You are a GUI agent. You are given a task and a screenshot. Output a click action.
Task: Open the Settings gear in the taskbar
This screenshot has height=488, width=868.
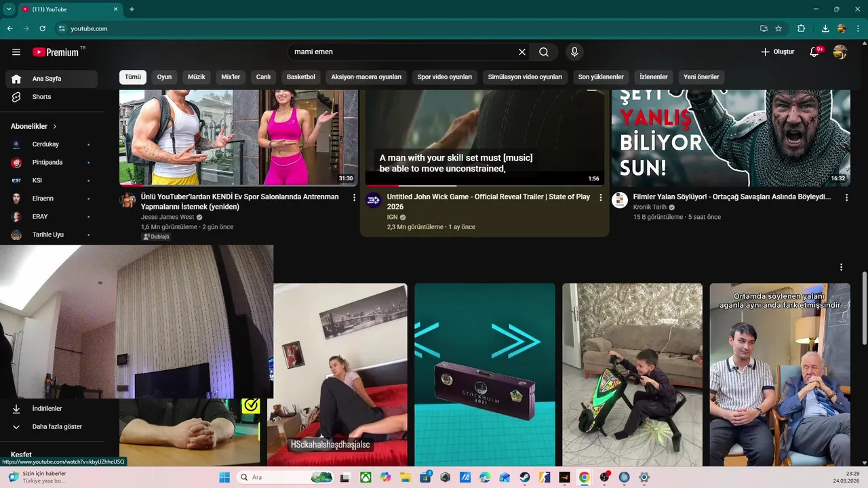644,477
